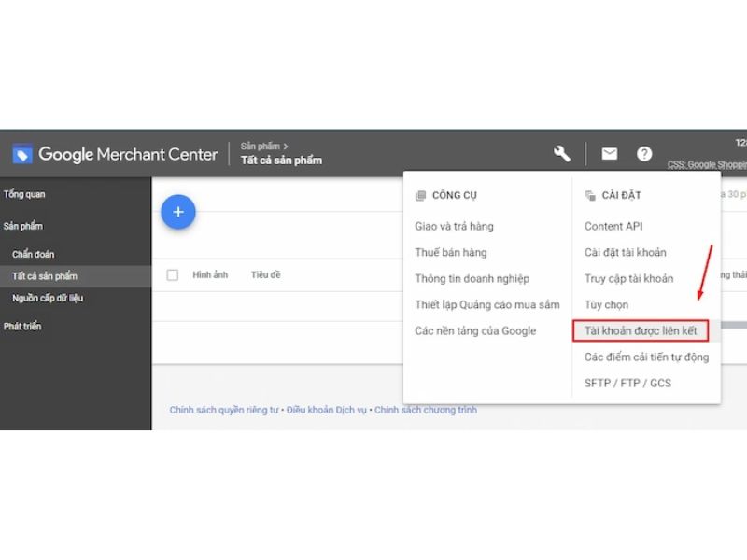Open the Content API menu entry

point(614,226)
